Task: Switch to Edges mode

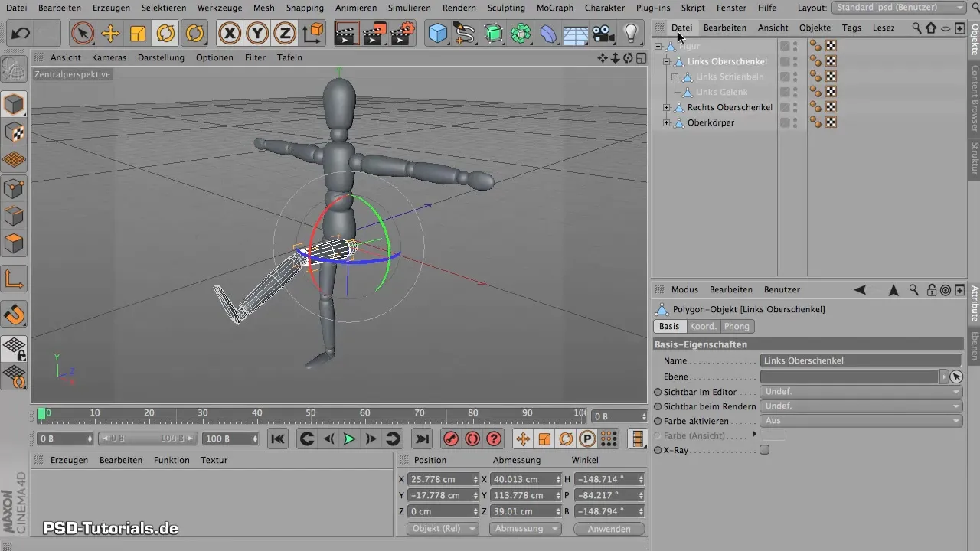Action: [x=15, y=217]
